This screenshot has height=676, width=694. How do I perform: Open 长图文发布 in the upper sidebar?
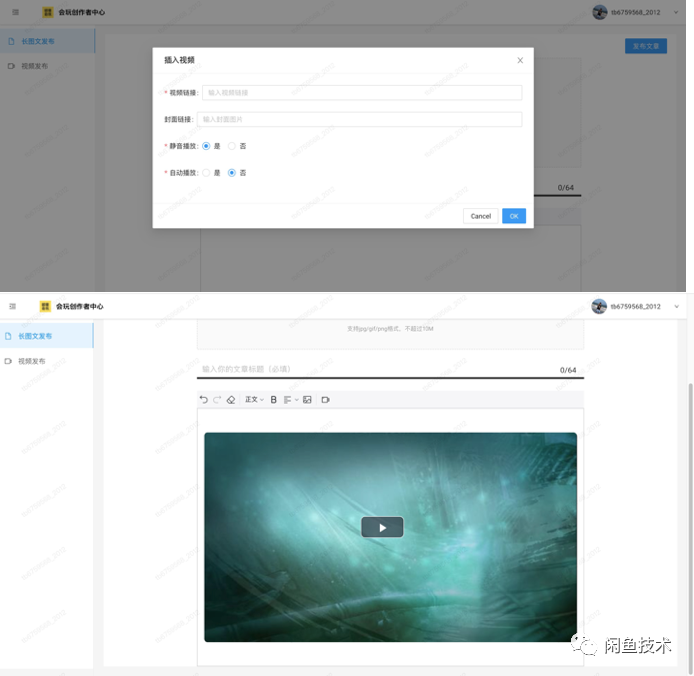[47, 41]
